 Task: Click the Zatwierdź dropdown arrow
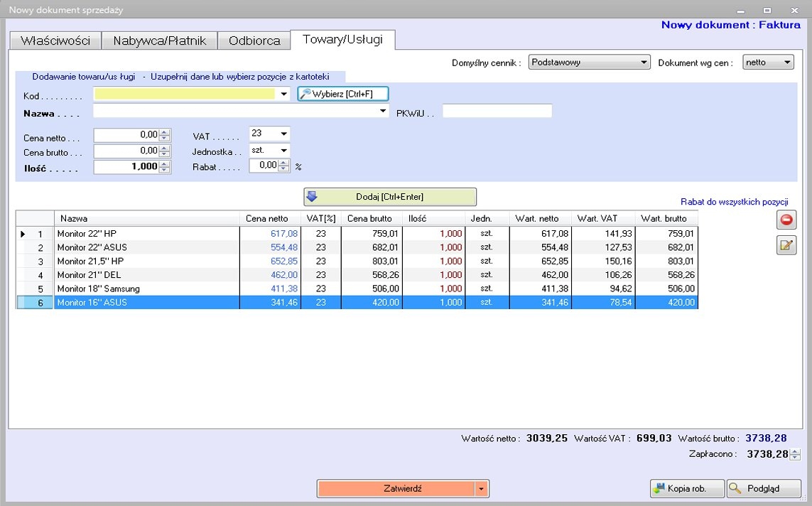click(x=482, y=489)
